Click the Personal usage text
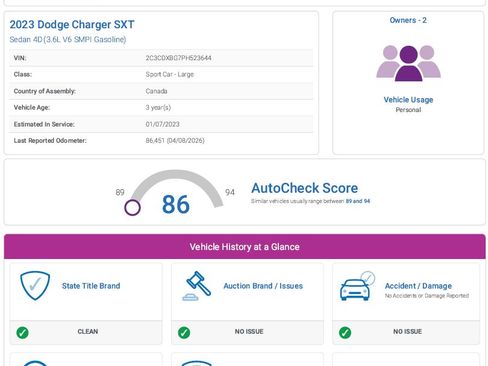488x366 pixels. click(408, 110)
